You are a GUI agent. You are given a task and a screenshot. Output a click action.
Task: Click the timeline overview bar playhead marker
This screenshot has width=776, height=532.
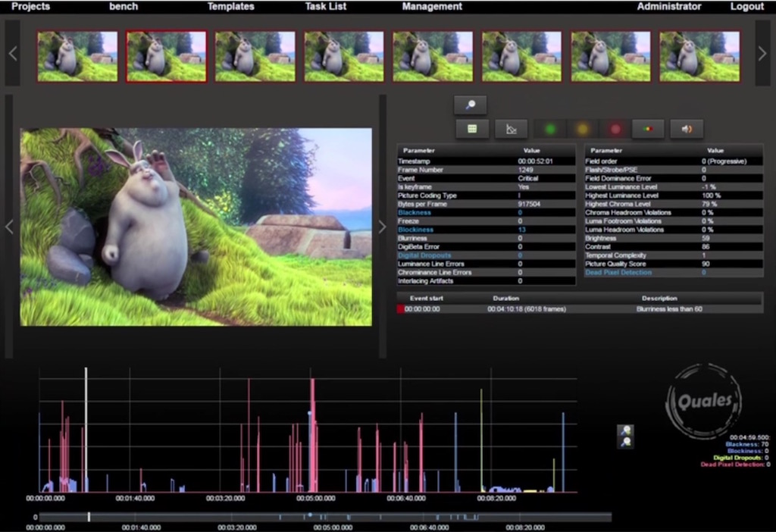pyautogui.click(x=89, y=517)
